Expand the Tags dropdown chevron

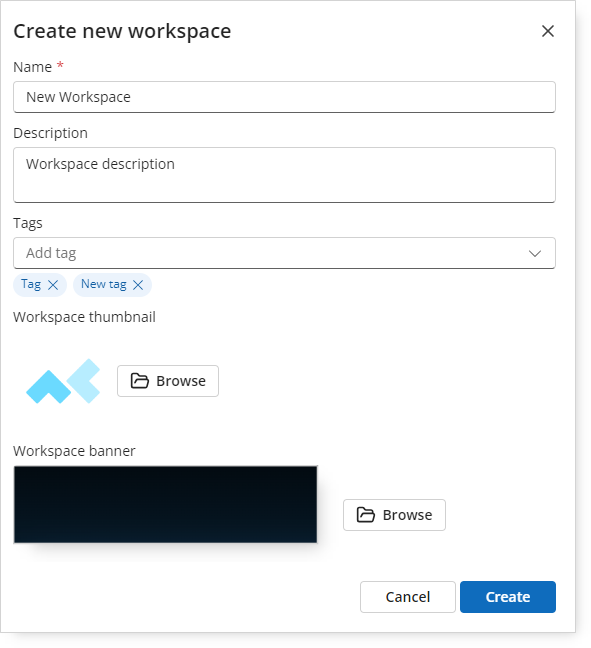pyautogui.click(x=535, y=253)
